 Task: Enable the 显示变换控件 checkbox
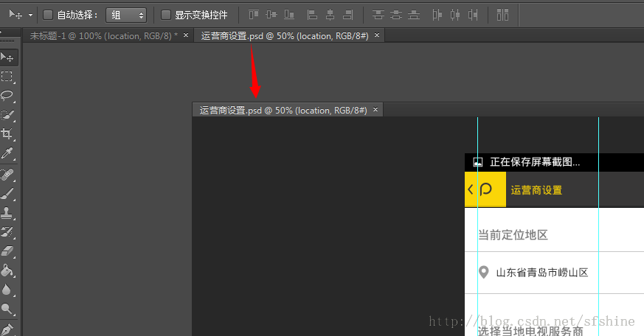[166, 15]
